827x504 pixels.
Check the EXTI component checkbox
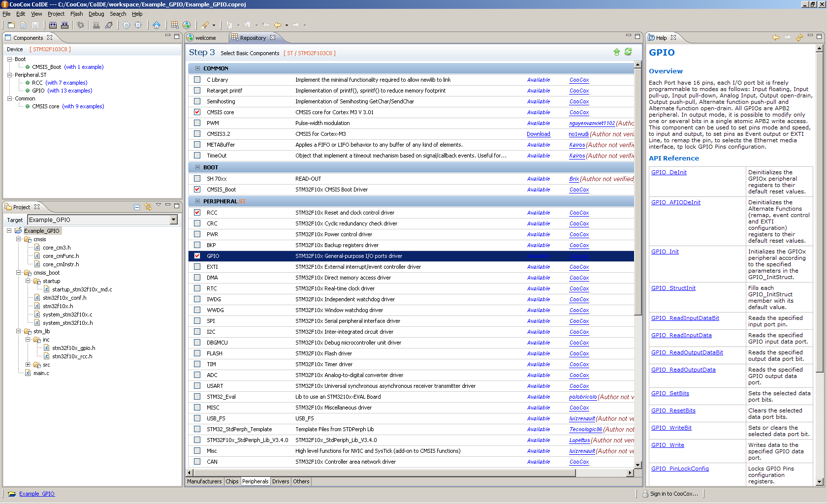click(197, 267)
